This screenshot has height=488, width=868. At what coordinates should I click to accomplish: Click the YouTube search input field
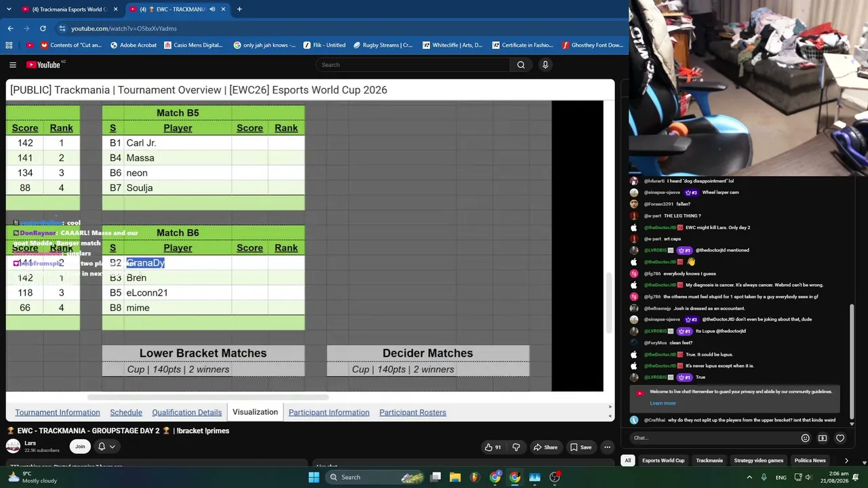[412, 65]
